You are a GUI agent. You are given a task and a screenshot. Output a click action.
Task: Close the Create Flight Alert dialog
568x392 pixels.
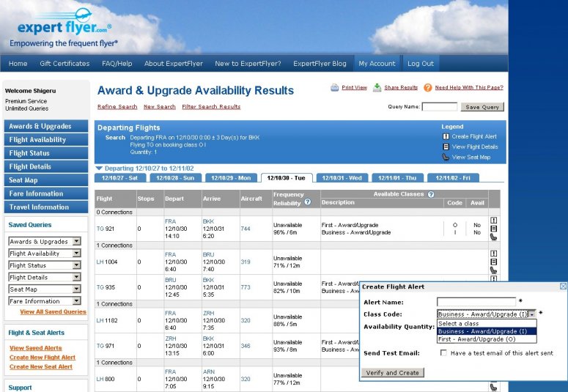pos(563,286)
